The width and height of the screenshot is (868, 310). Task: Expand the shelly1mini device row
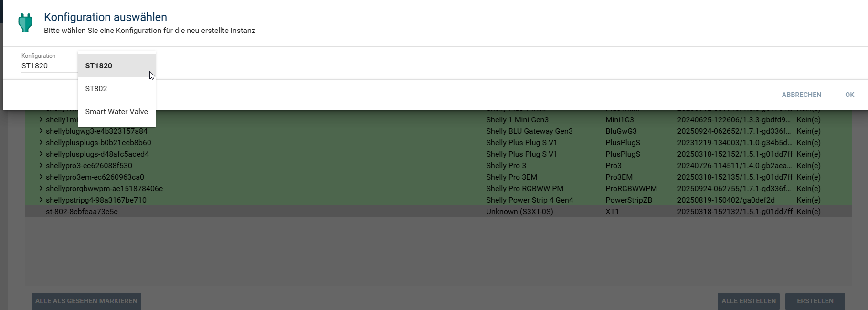point(41,120)
